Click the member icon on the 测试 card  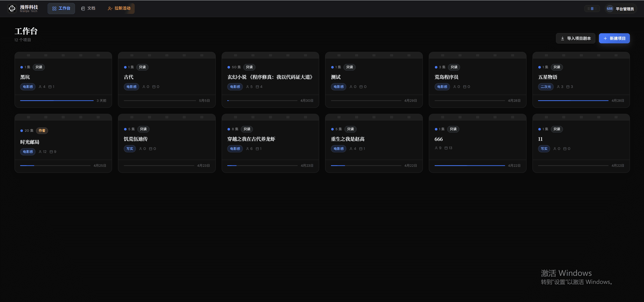(x=351, y=87)
